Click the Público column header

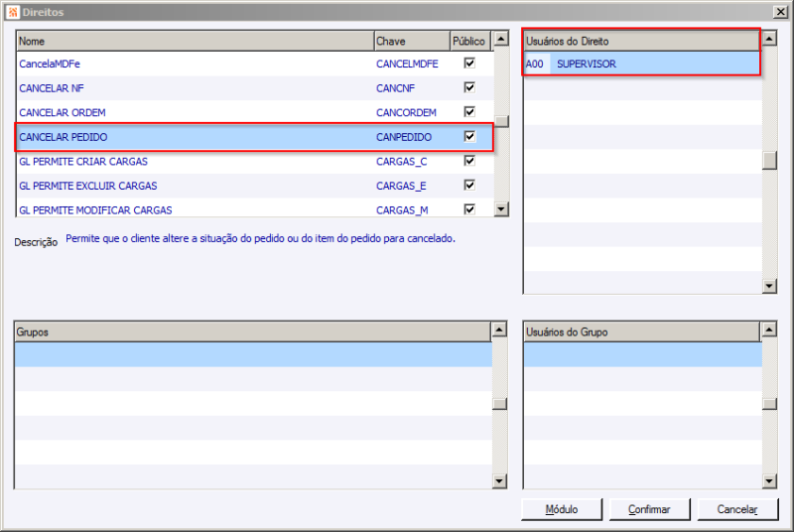(470, 41)
